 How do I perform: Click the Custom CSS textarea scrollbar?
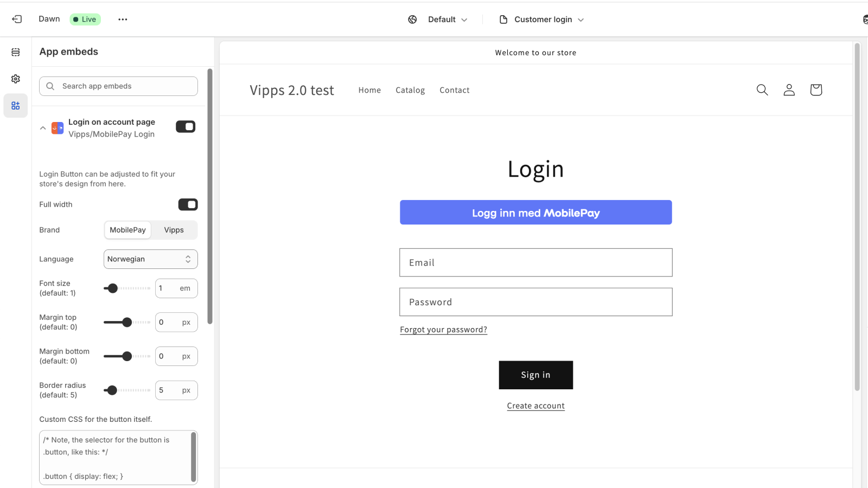pyautogui.click(x=194, y=457)
